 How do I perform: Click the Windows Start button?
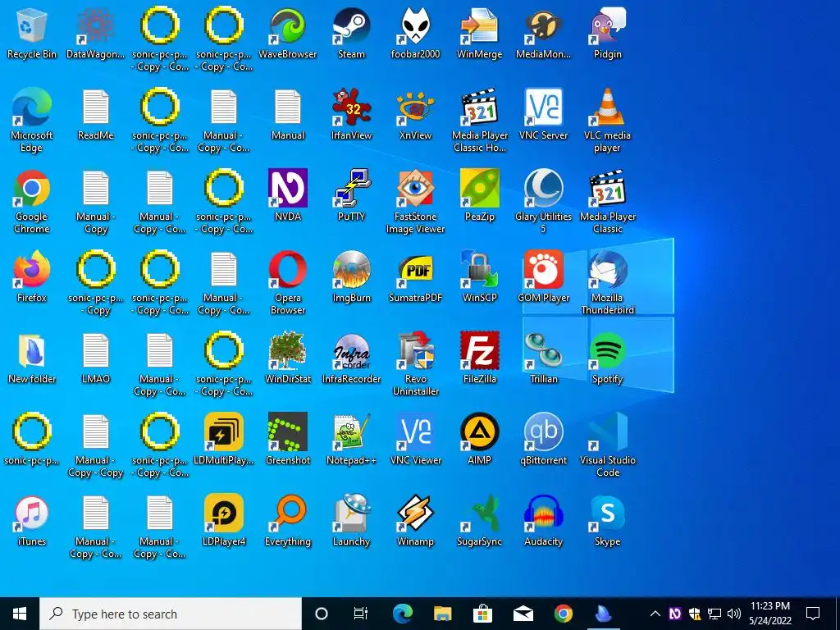(x=20, y=614)
